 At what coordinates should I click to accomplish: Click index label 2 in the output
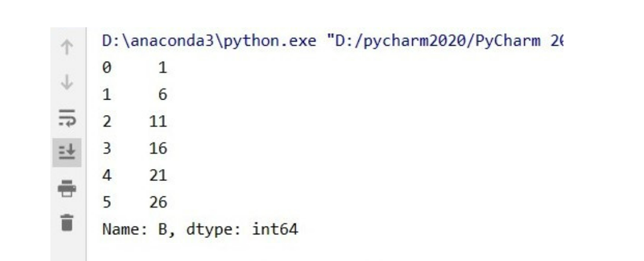pyautogui.click(x=107, y=122)
